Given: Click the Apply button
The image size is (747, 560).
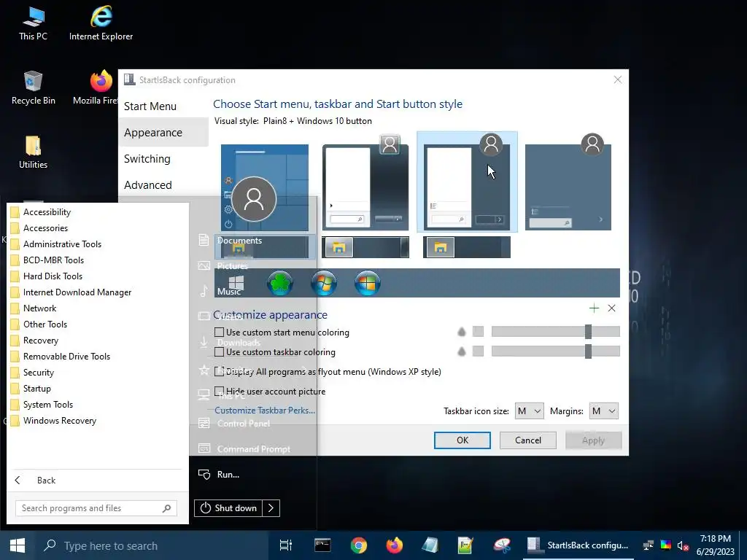Looking at the screenshot, I should coord(593,440).
